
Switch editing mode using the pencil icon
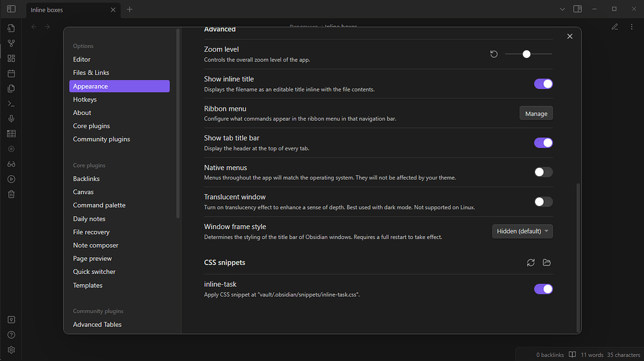point(614,26)
